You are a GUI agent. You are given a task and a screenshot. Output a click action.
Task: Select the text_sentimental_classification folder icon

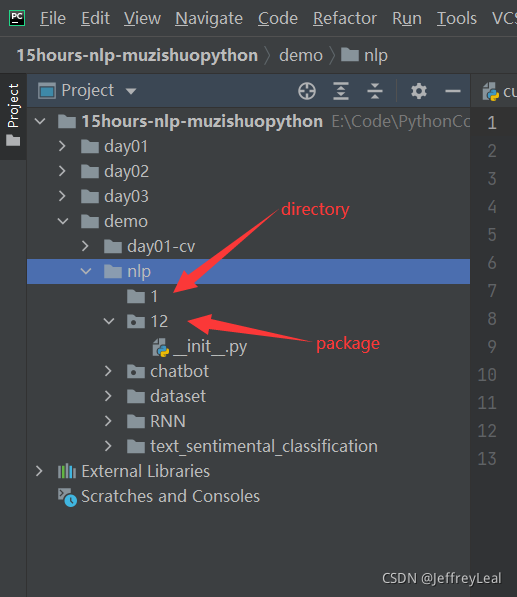click(x=136, y=446)
